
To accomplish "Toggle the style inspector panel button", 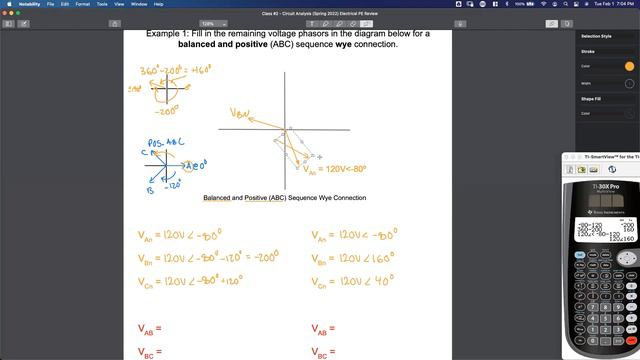I will [552, 24].
